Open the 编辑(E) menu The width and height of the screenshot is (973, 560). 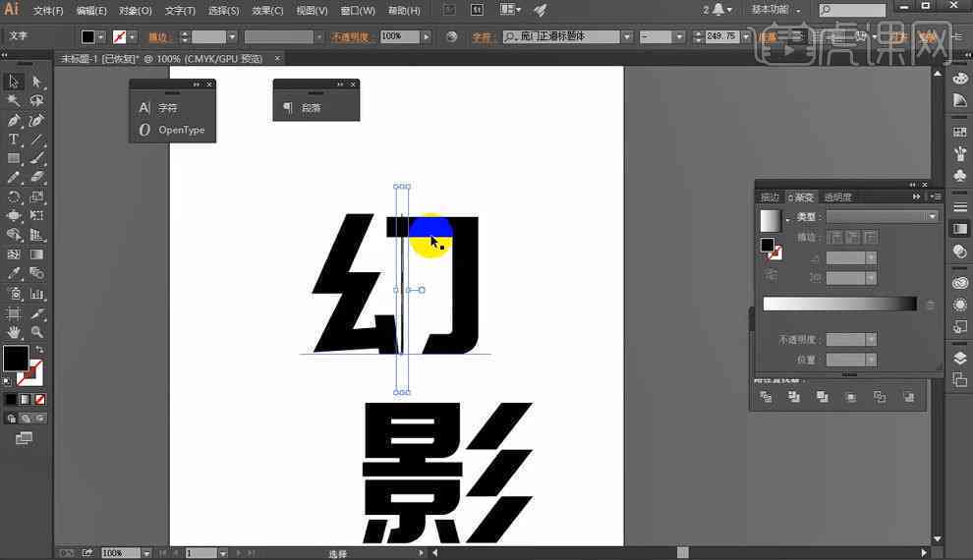91,11
